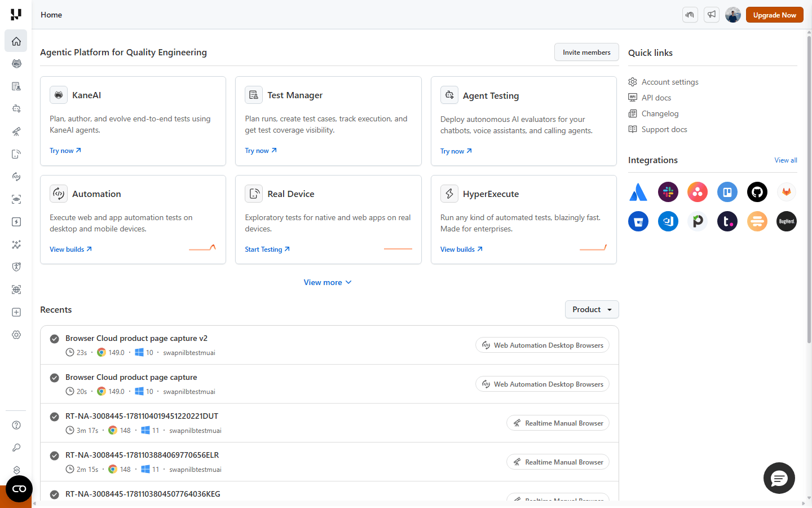Click the access key icon in the sidebar
Screen dimensions: 812x508
click(x=16, y=448)
